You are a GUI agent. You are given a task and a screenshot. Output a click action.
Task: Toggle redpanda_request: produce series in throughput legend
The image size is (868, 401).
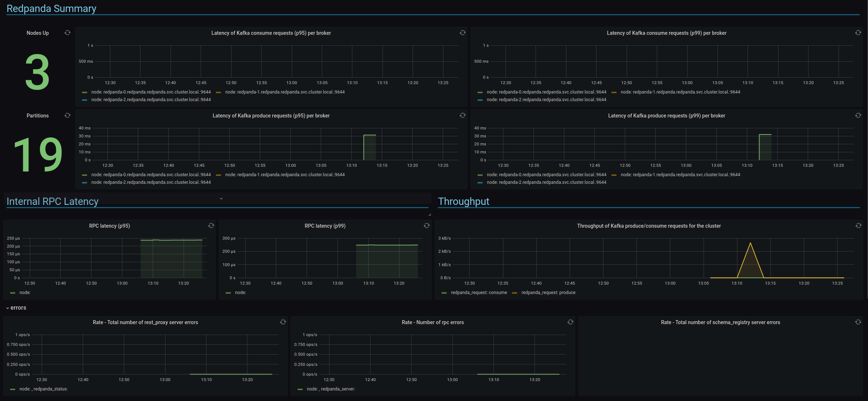point(548,293)
